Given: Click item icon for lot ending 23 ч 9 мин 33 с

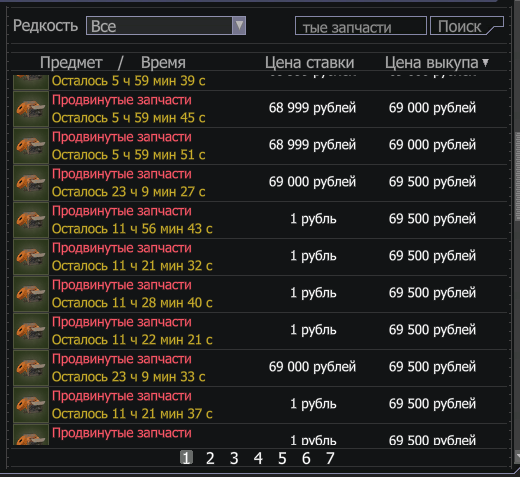Looking at the screenshot, I should (31, 368).
